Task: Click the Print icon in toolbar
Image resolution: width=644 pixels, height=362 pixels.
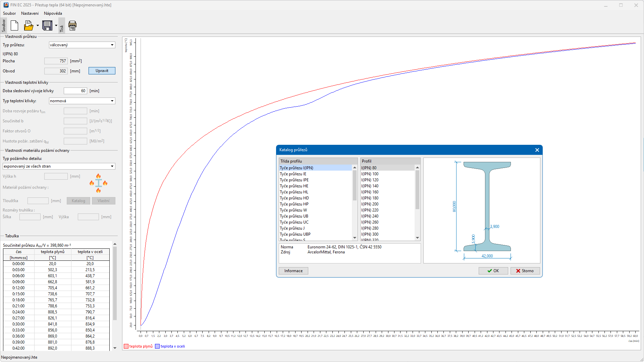Action: coord(72,25)
